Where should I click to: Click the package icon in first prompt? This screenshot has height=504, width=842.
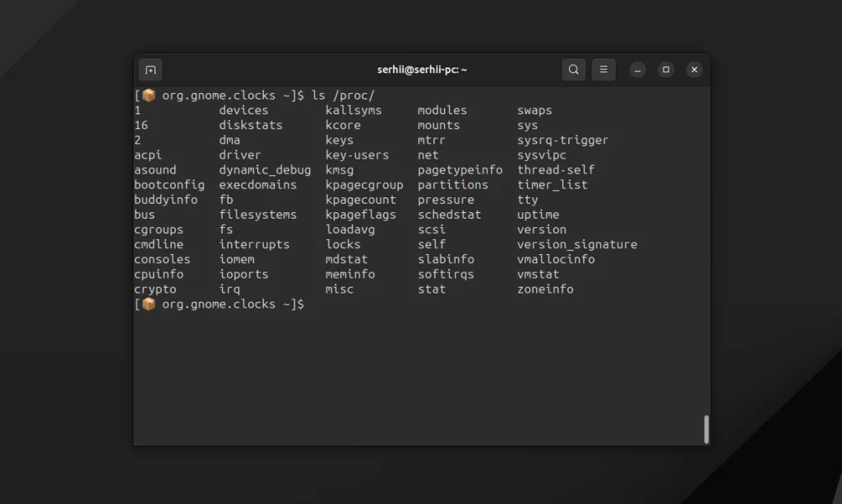tap(149, 95)
